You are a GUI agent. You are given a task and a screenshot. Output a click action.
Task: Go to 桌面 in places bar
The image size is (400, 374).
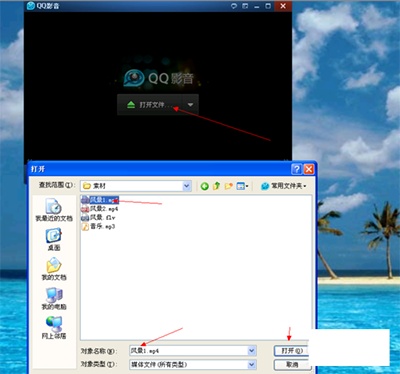click(x=54, y=239)
